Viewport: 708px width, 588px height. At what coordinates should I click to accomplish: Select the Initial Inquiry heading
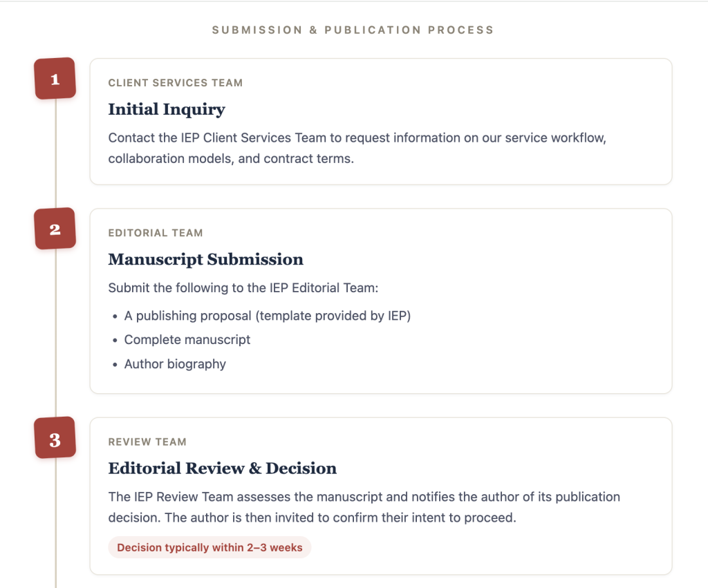point(167,109)
